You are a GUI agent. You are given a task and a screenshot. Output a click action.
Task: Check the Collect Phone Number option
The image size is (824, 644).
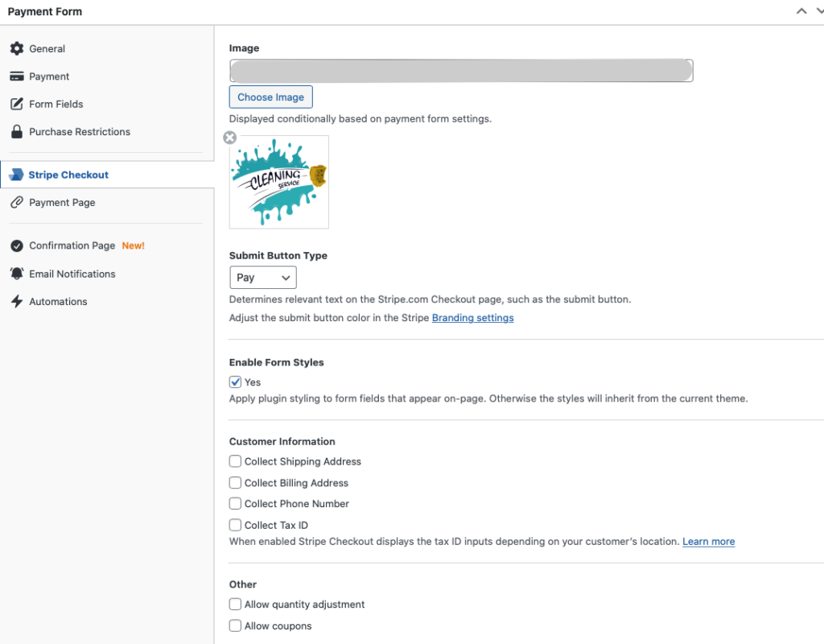(236, 503)
